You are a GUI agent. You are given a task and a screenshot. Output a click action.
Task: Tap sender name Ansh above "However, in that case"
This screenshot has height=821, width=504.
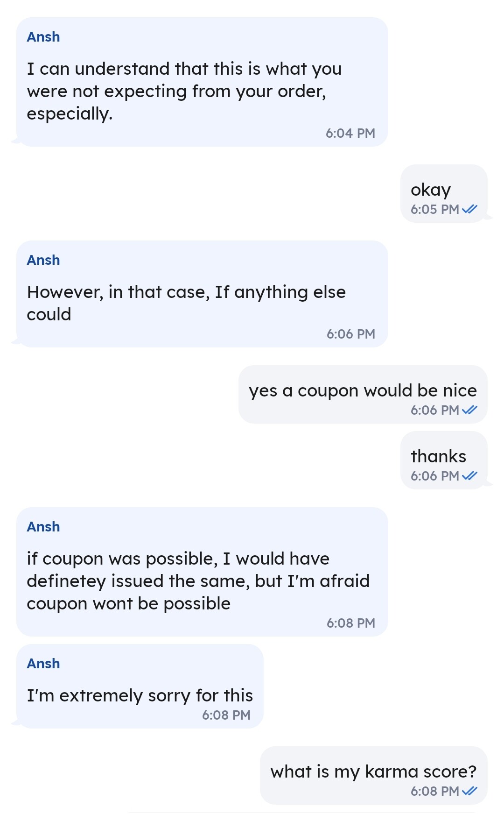coord(43,260)
